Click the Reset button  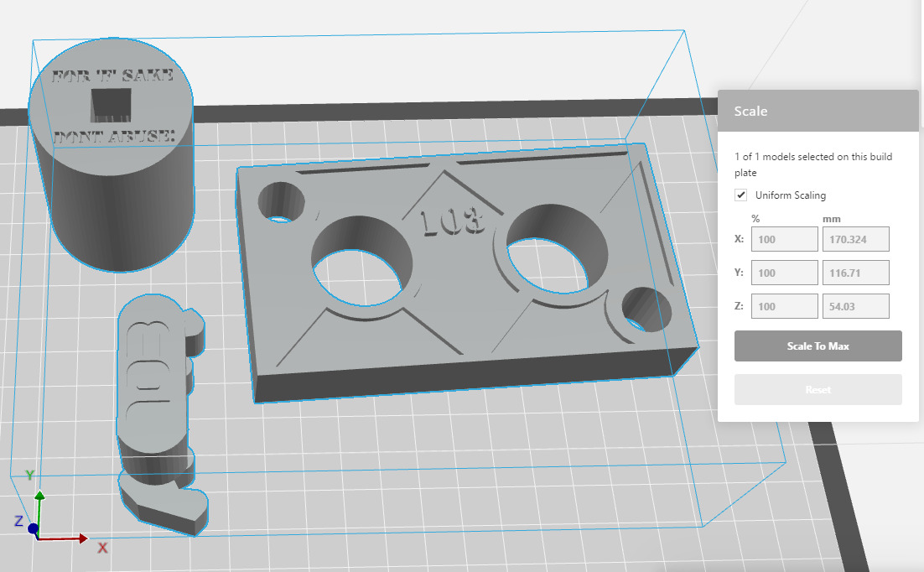click(x=818, y=390)
